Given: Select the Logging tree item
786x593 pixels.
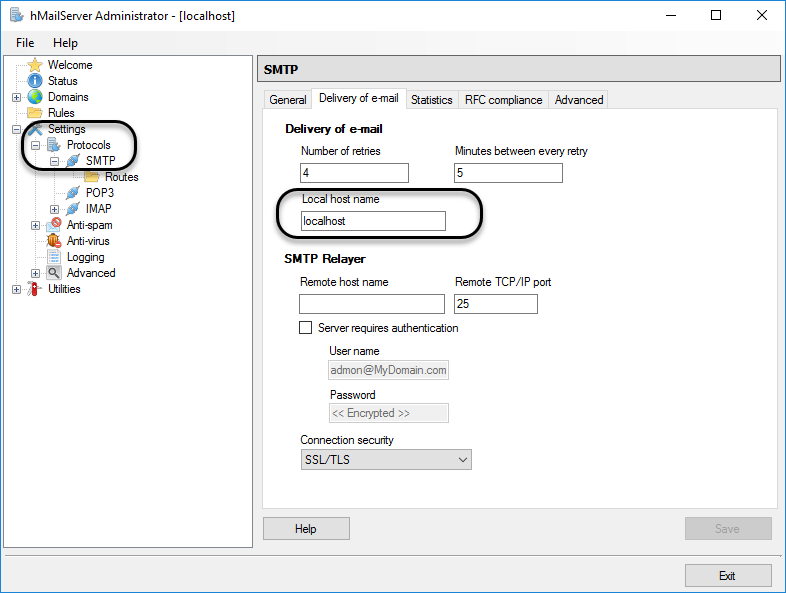Looking at the screenshot, I should click(86, 257).
